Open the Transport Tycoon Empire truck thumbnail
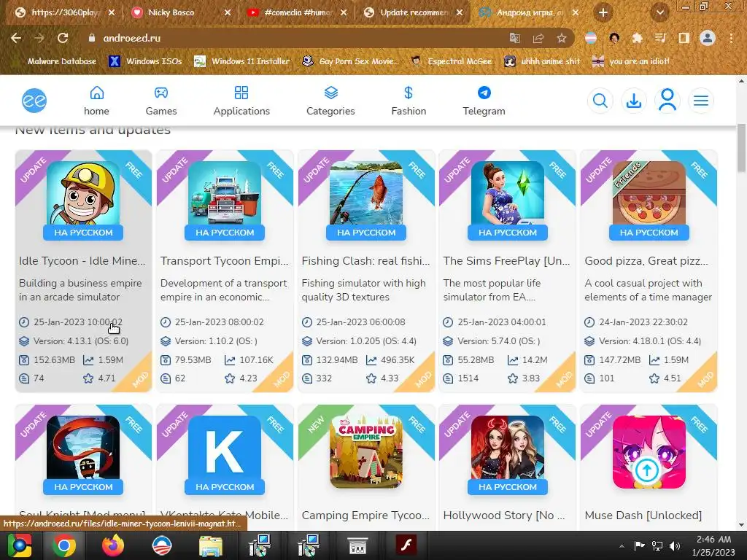 225,192
